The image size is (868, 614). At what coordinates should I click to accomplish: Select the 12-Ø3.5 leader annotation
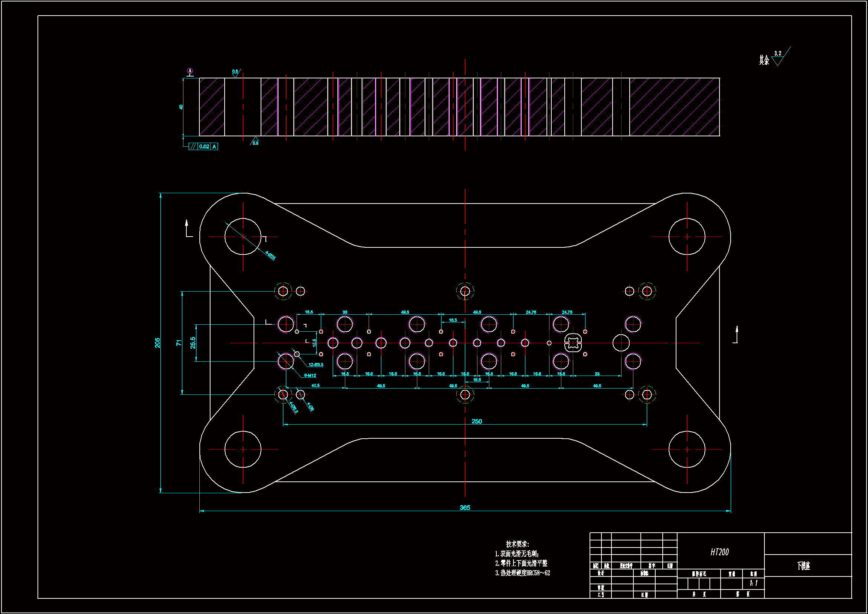(x=316, y=365)
